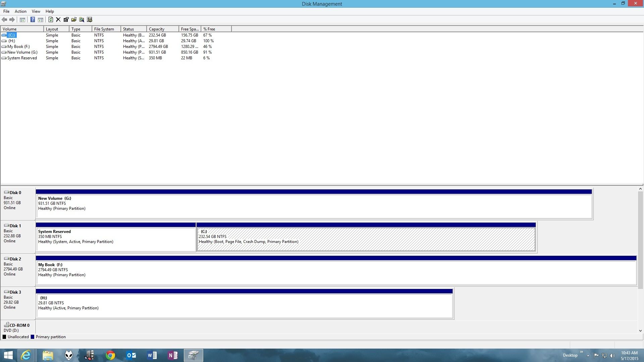Screen dimensions: 644x362
Task: Open the View menu
Action: click(x=36, y=11)
